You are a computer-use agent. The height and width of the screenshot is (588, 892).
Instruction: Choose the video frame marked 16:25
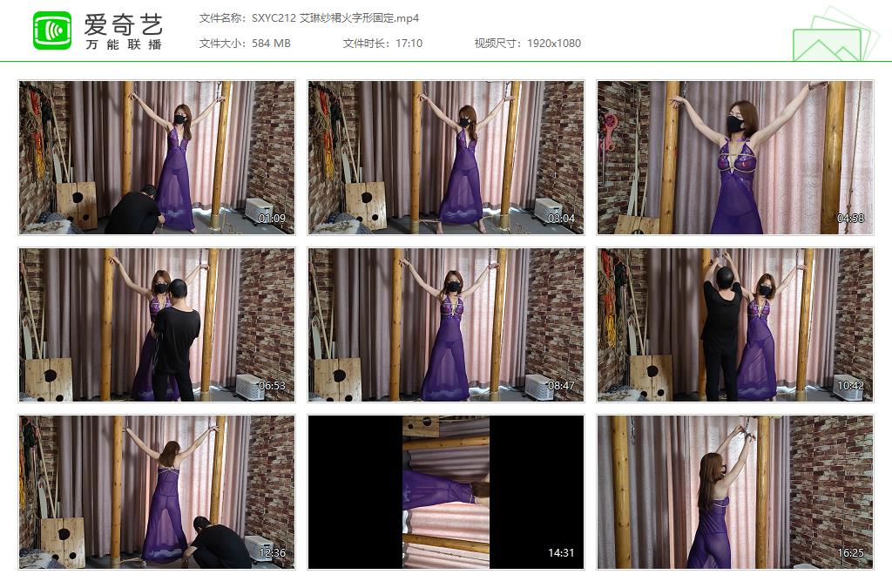[735, 492]
